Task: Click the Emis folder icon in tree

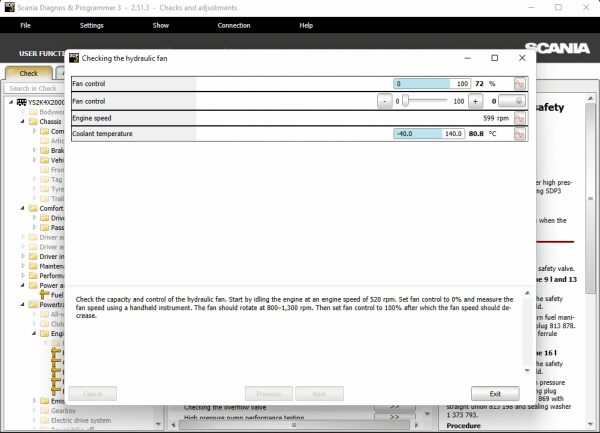Action: point(45,401)
